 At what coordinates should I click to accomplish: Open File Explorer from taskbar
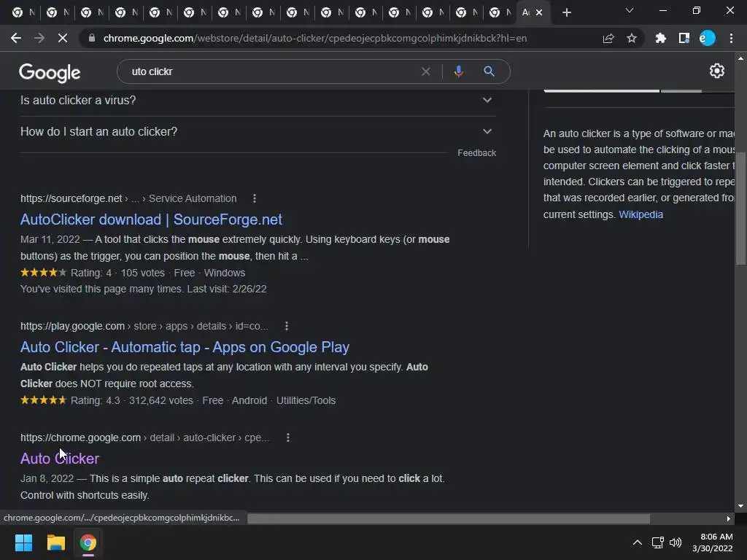(x=55, y=542)
